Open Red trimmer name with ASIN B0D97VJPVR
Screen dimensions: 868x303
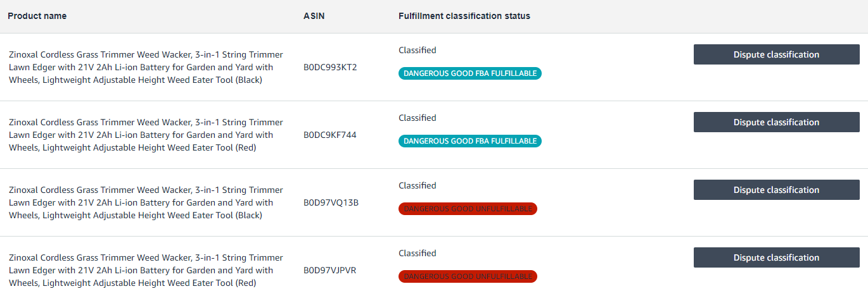[146, 270]
